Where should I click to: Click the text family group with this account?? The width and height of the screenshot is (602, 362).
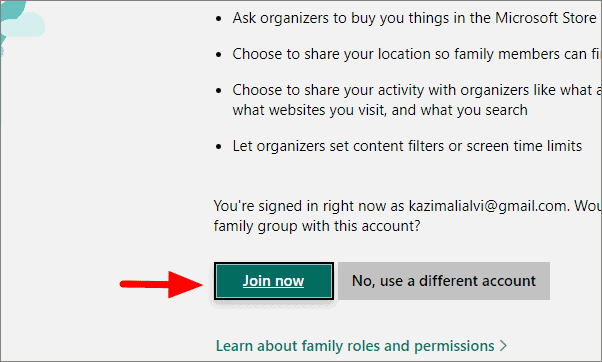tap(317, 226)
